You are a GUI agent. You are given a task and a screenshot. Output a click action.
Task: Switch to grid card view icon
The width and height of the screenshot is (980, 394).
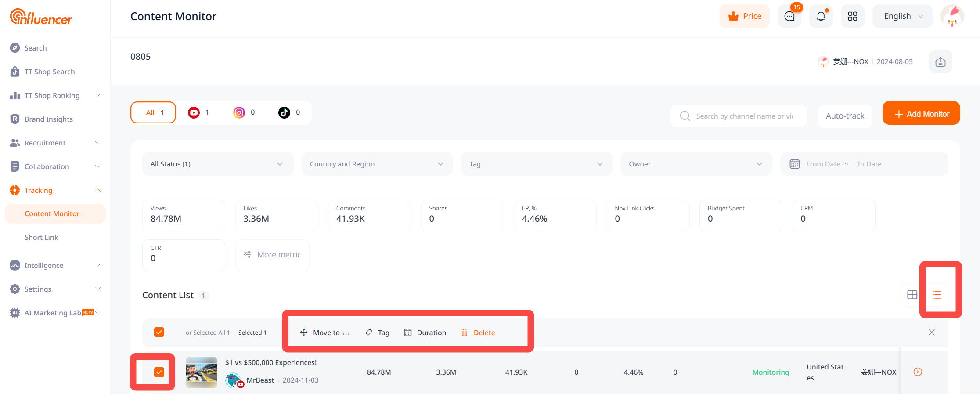(912, 295)
